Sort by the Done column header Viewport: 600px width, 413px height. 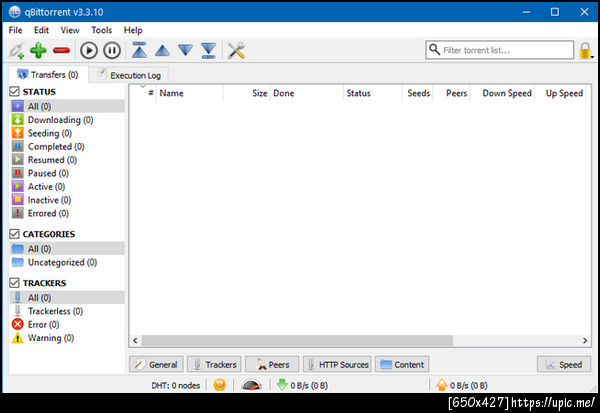click(x=307, y=93)
